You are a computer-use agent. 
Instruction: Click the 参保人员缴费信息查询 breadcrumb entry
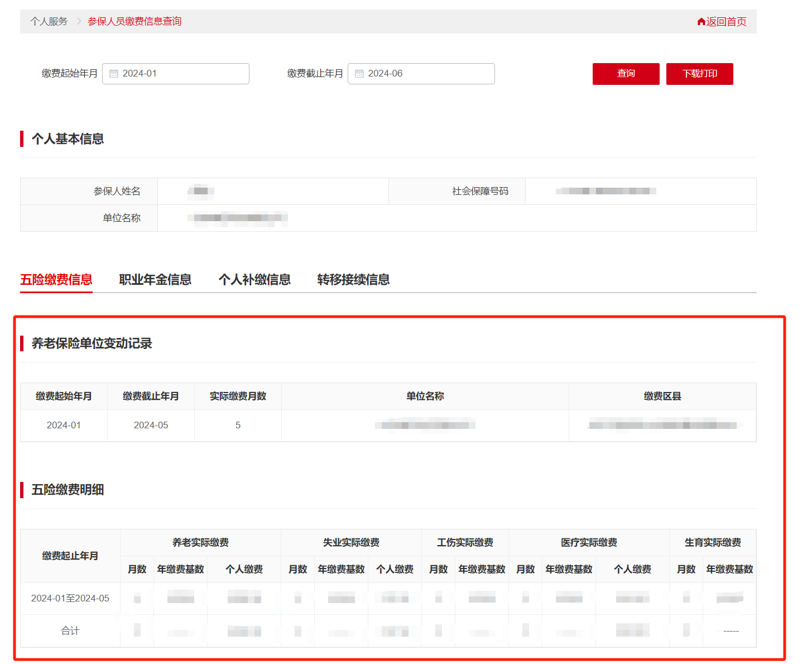tap(134, 21)
